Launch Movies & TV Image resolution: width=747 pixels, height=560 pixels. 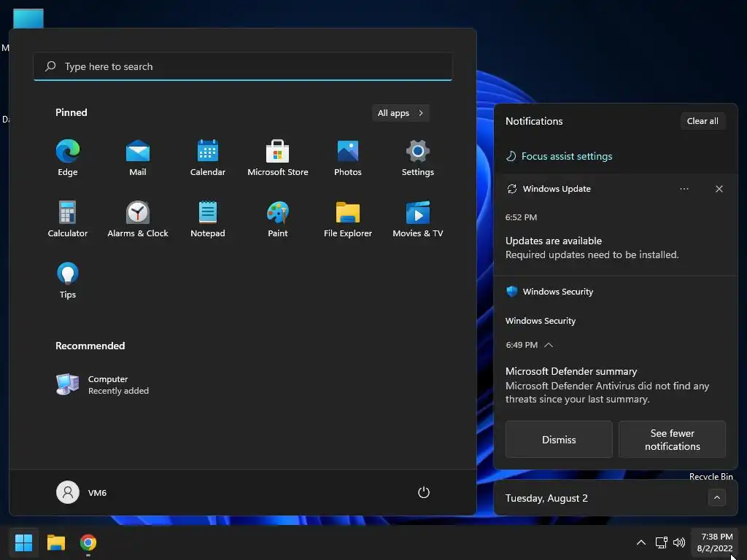click(418, 219)
